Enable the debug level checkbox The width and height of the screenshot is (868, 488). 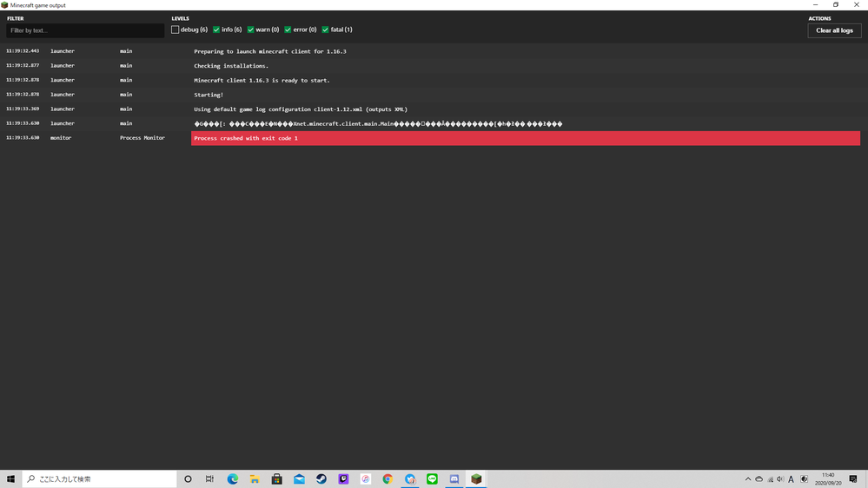[175, 30]
